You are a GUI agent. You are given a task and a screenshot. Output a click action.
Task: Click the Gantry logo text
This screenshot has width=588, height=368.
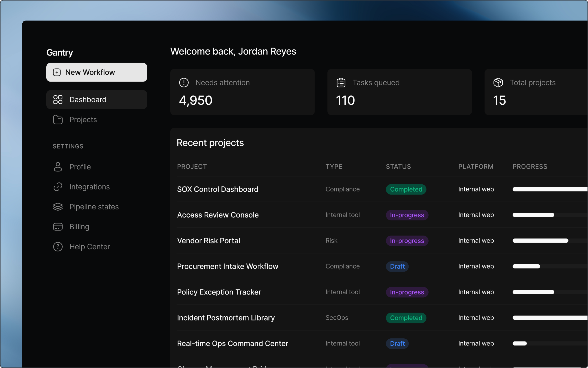[59, 53]
